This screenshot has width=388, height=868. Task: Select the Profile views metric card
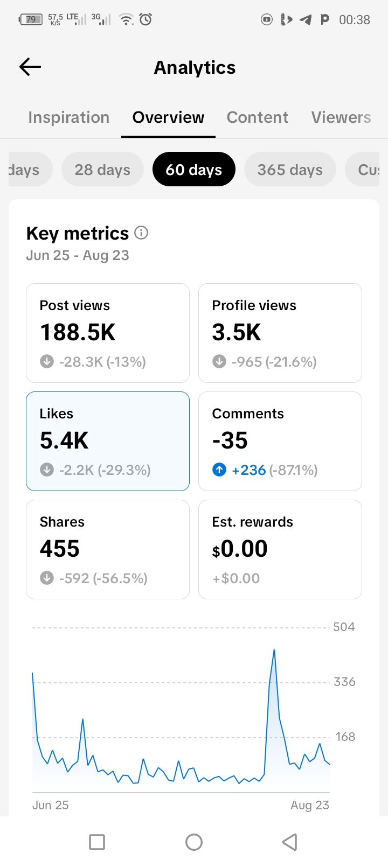(x=280, y=333)
